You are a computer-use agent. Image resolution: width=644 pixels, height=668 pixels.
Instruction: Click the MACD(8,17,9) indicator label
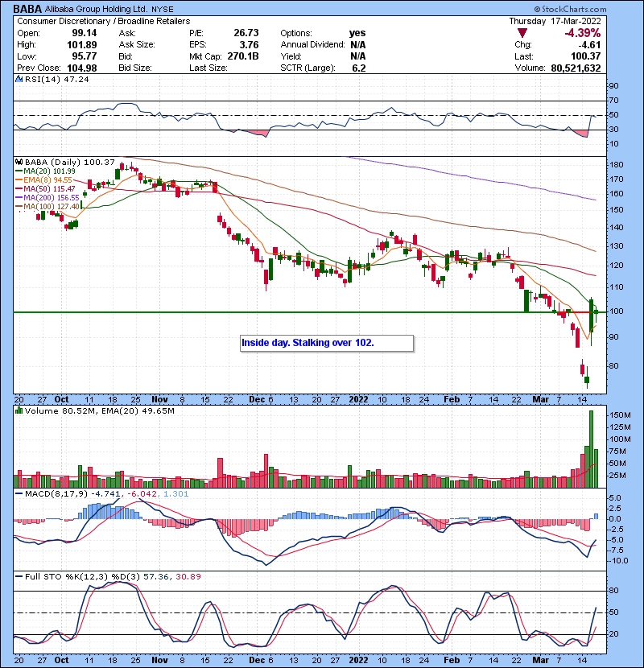pos(56,494)
